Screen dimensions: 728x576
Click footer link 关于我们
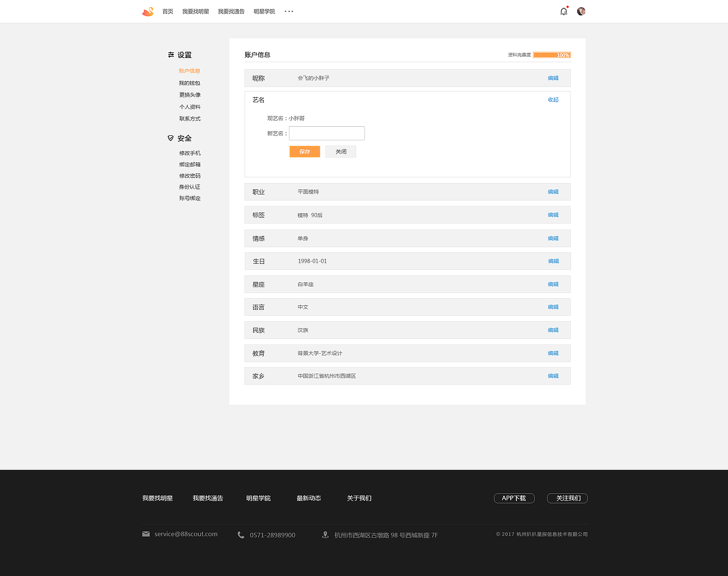pos(359,498)
